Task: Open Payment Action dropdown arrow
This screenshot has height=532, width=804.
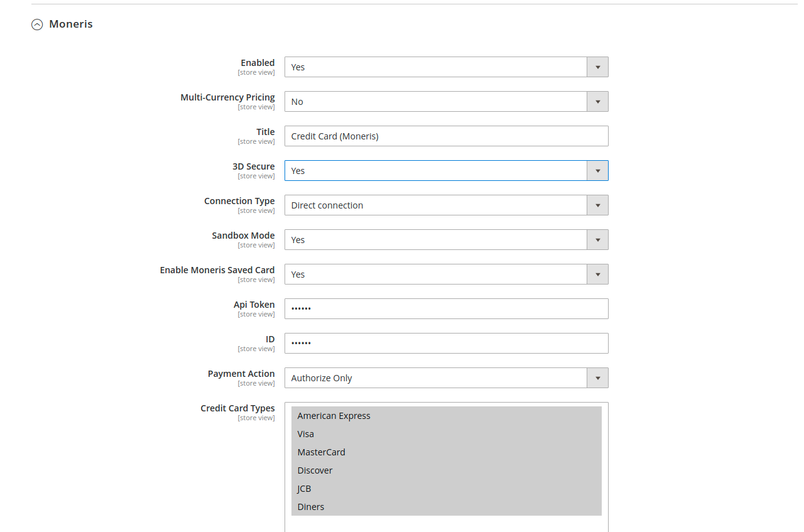Action: 597,378
